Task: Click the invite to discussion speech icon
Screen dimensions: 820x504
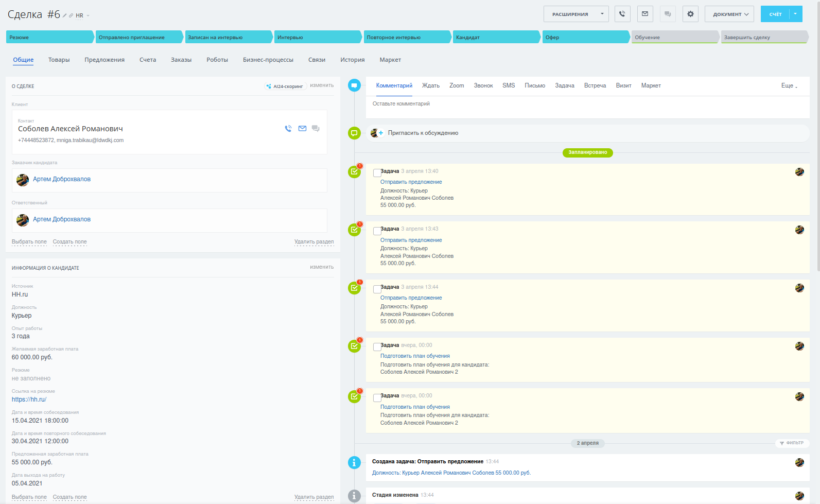Action: (x=354, y=133)
